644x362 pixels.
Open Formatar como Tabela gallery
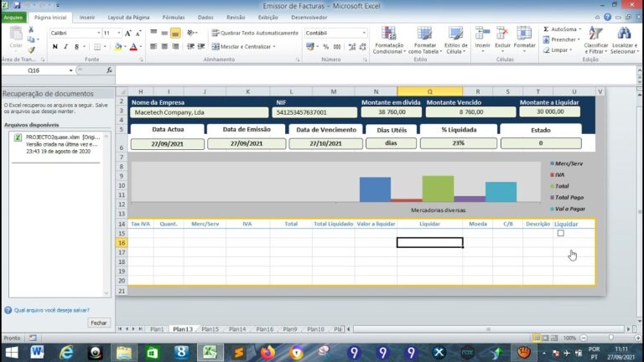[424, 40]
